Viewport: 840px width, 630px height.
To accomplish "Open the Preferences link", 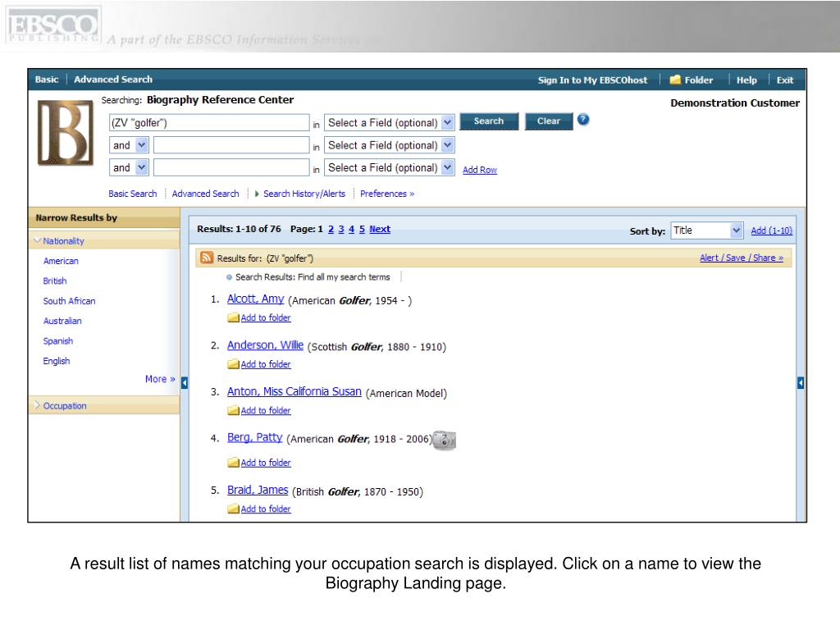I will click(x=387, y=194).
